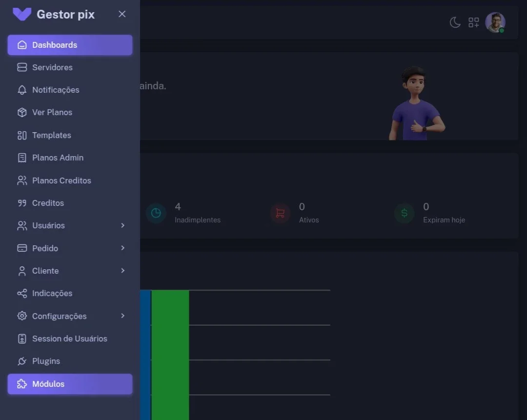
Task: Click the Dashboards home icon
Action: 22,45
